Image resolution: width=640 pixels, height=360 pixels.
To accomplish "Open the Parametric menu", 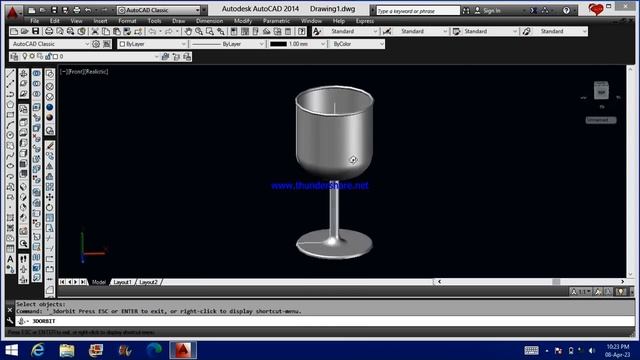I will (276, 21).
